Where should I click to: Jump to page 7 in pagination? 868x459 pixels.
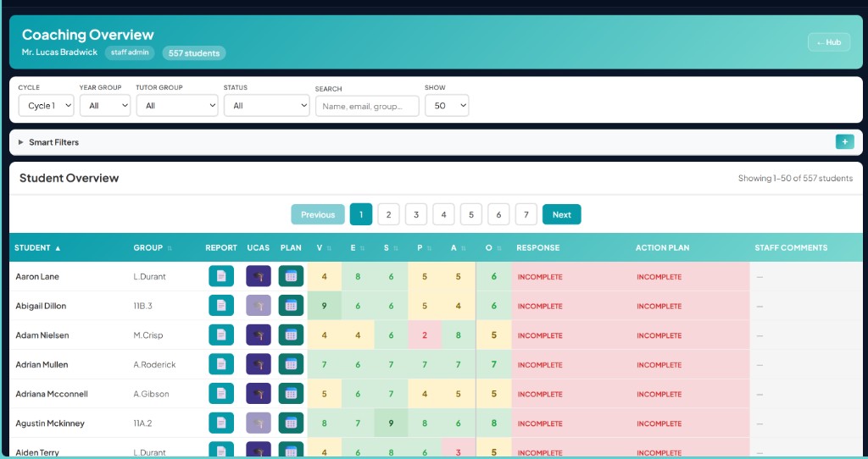tap(526, 215)
